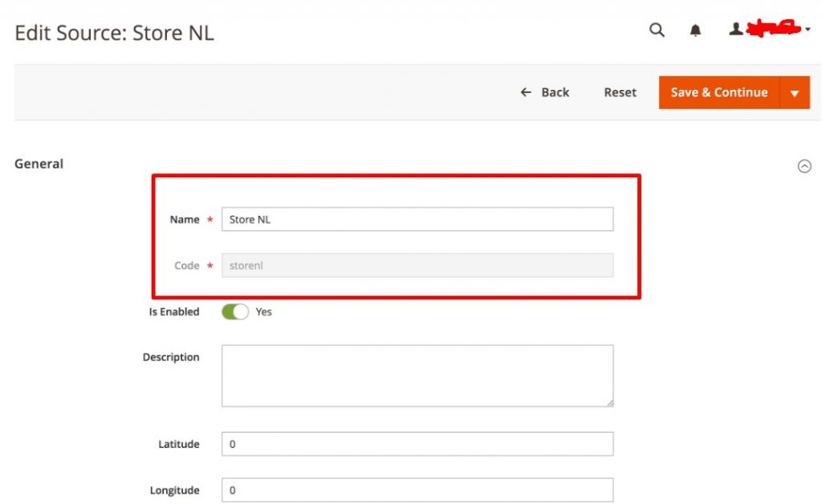Click the Save & Continue button
This screenshot has width=822, height=504.
pos(718,92)
